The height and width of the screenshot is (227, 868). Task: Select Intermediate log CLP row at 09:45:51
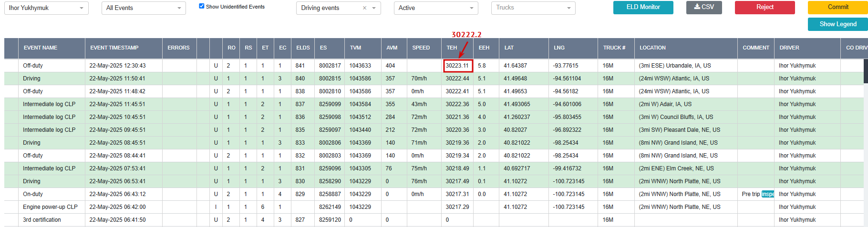(434, 130)
